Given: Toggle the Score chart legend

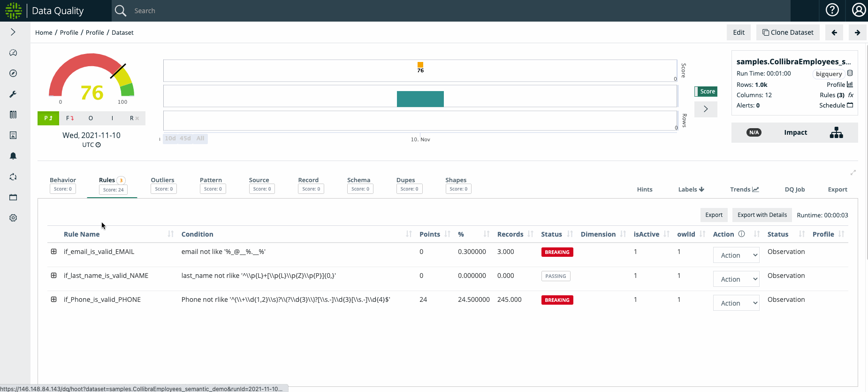Looking at the screenshot, I should (706, 92).
